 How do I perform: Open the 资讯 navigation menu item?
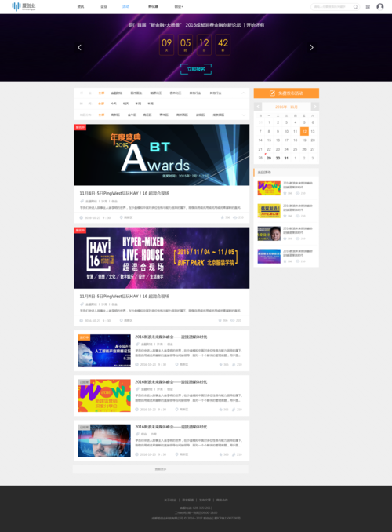coord(81,7)
